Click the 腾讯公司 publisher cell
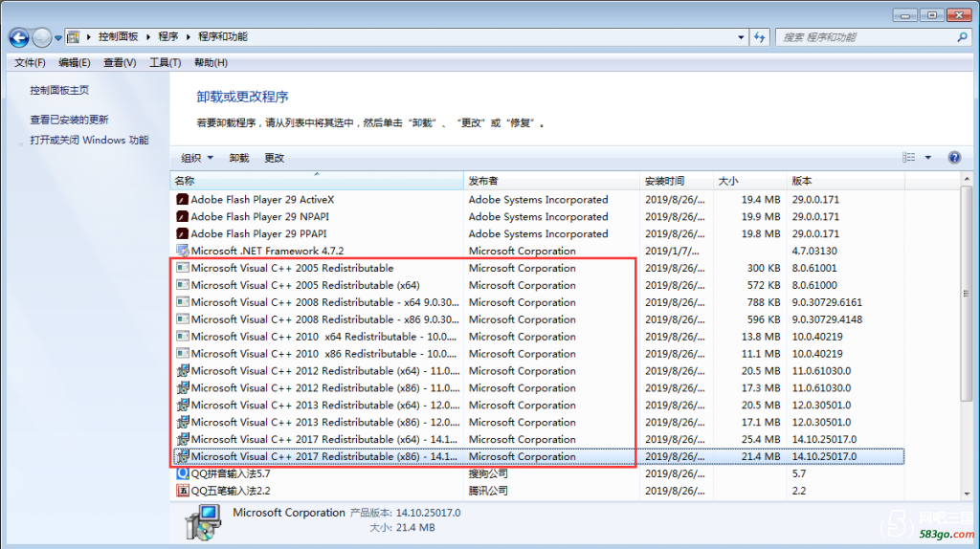The width and height of the screenshot is (980, 549). 488,491
